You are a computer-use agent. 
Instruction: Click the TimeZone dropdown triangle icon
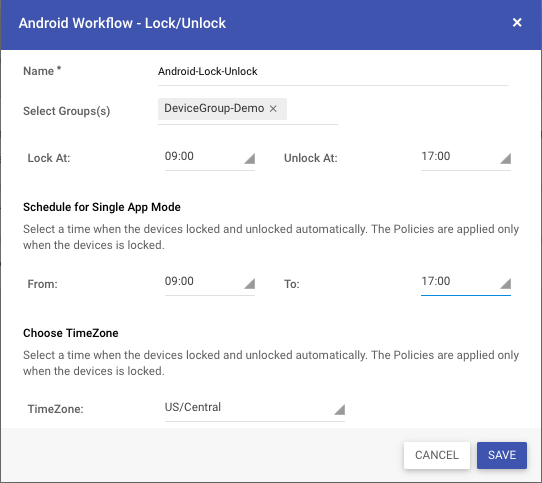point(339,409)
